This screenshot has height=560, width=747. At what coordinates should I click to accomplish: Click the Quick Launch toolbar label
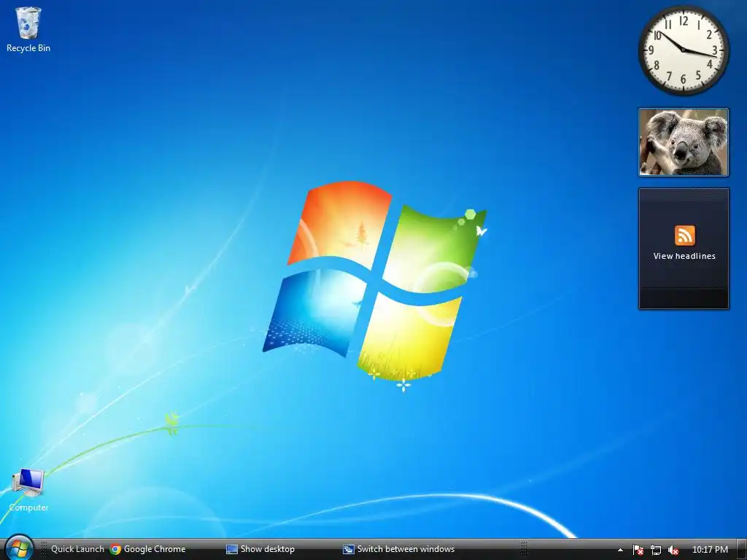point(77,549)
